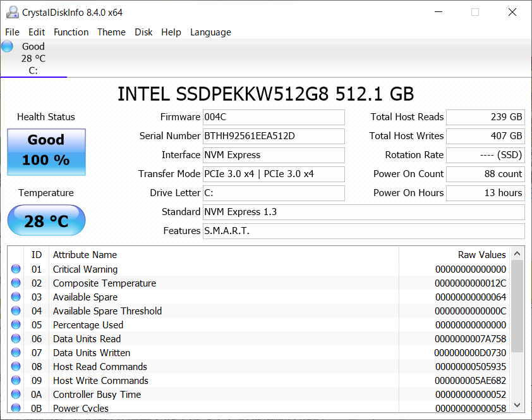The height and width of the screenshot is (420, 532).
Task: Click Power On Count value 88 count
Action: 485,174
